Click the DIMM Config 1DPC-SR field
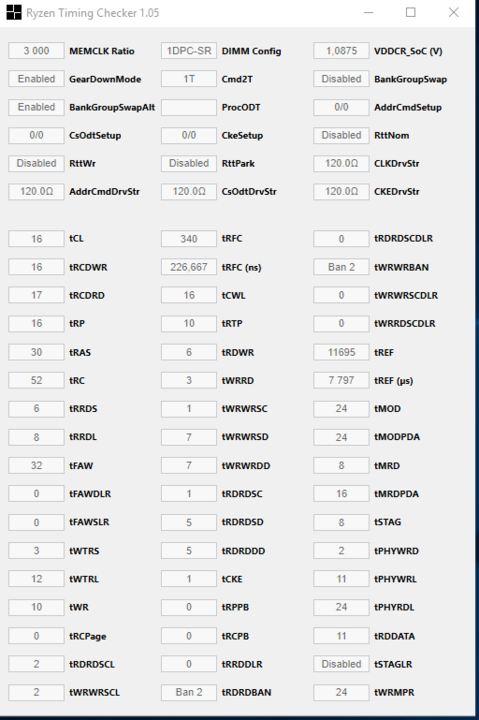The height and width of the screenshot is (720, 479). tap(189, 51)
